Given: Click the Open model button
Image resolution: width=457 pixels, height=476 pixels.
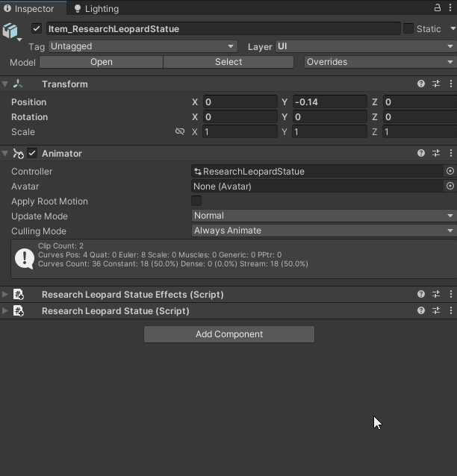Looking at the screenshot, I should tap(102, 62).
